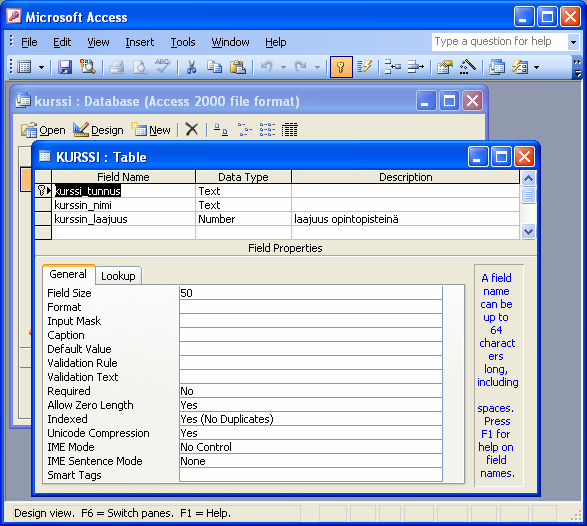
Task: Click the Insert Rows icon
Action: coord(393,67)
